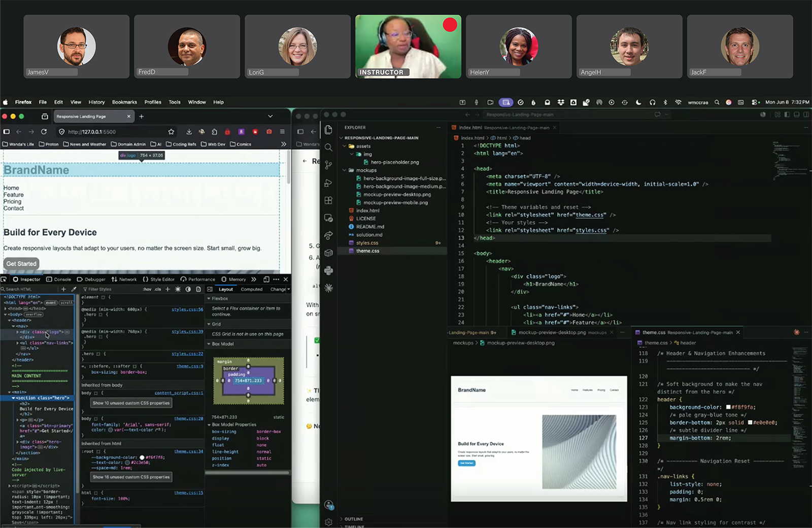This screenshot has height=528, width=812.
Task: Open the Apple menu
Action: 6,102
